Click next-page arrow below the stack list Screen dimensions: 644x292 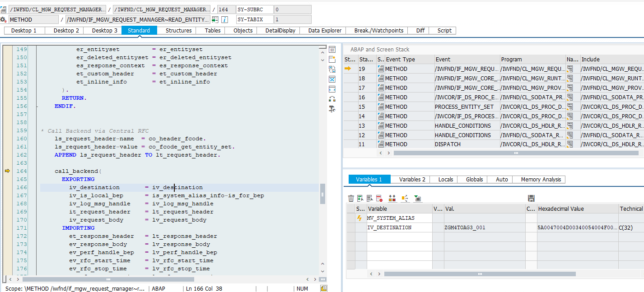coord(387,153)
